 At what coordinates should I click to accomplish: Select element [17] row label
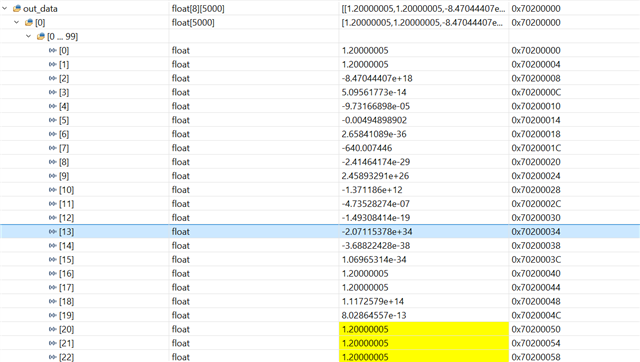67,287
